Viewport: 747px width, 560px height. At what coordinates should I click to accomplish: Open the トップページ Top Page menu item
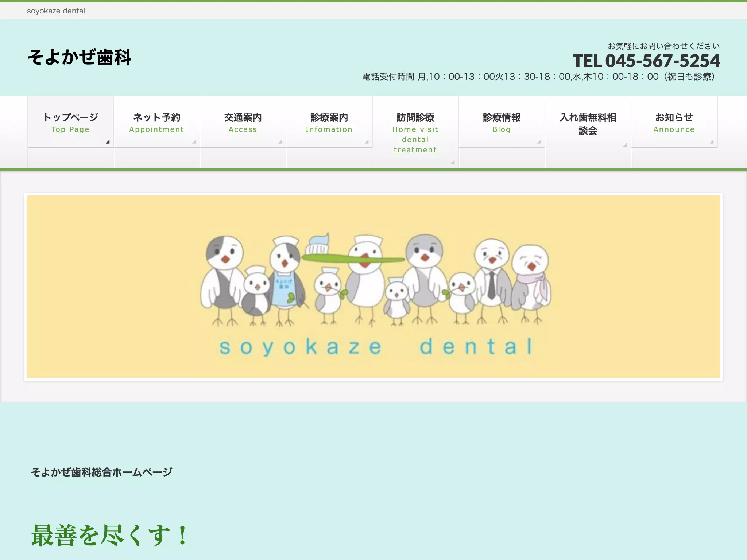70,122
